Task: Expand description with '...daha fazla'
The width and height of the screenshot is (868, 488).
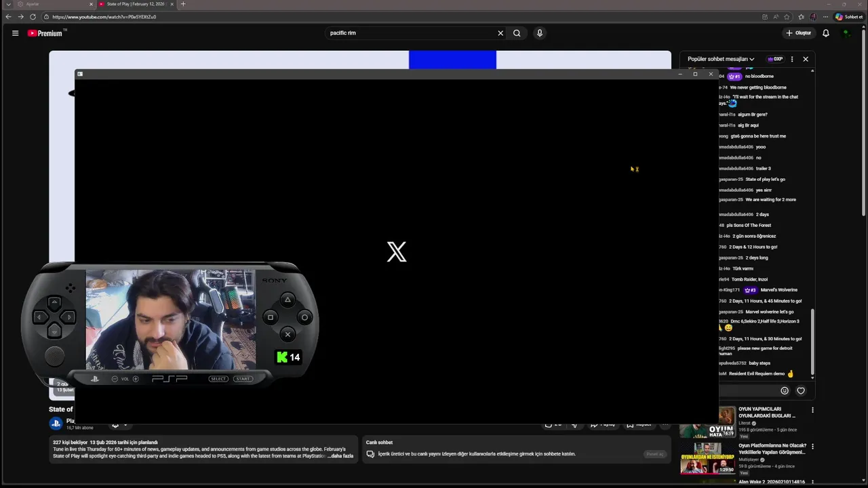Action: (340, 456)
